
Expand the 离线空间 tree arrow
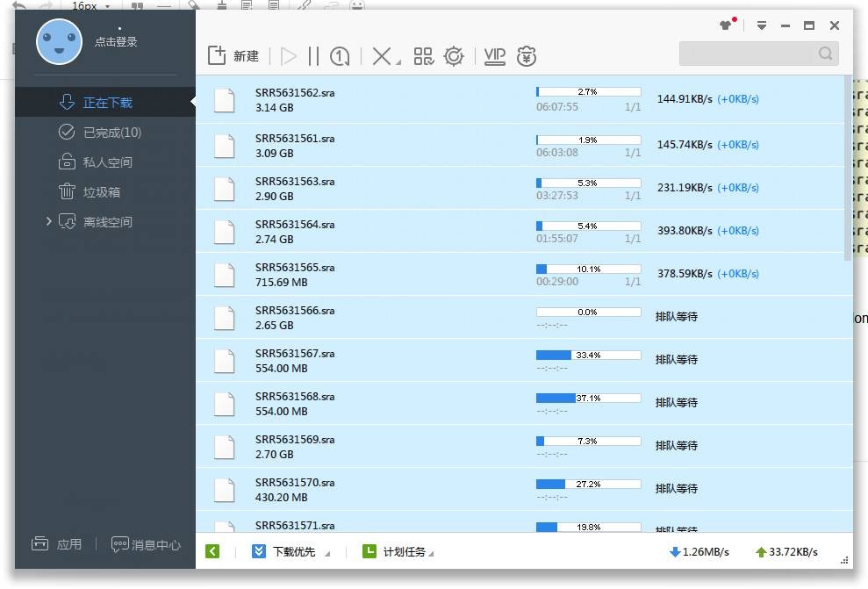(x=49, y=221)
